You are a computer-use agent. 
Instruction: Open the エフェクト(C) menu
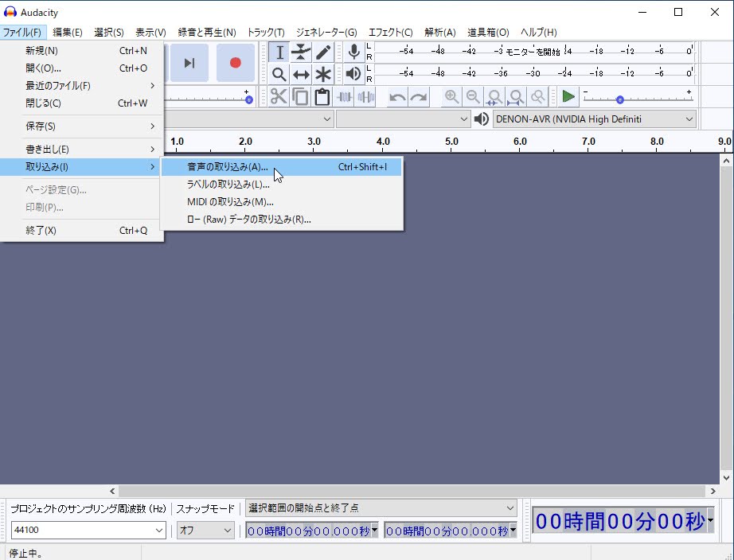click(x=390, y=33)
